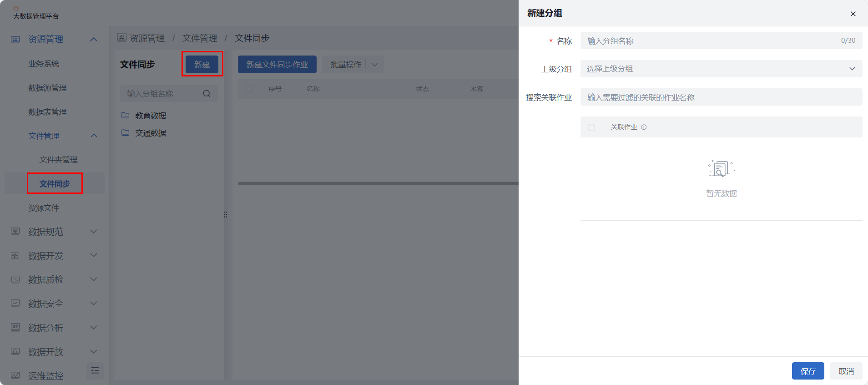
Task: Open 数据源管理 menu item
Action: pos(47,88)
